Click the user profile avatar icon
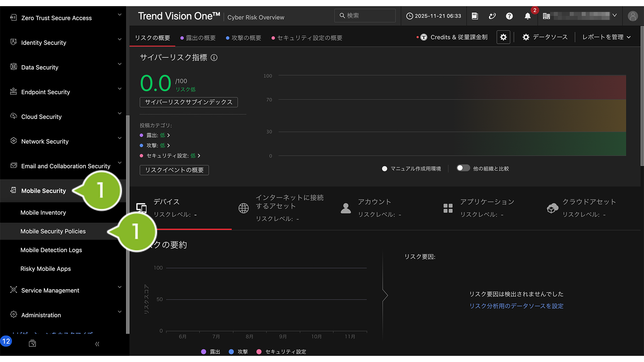 632,16
